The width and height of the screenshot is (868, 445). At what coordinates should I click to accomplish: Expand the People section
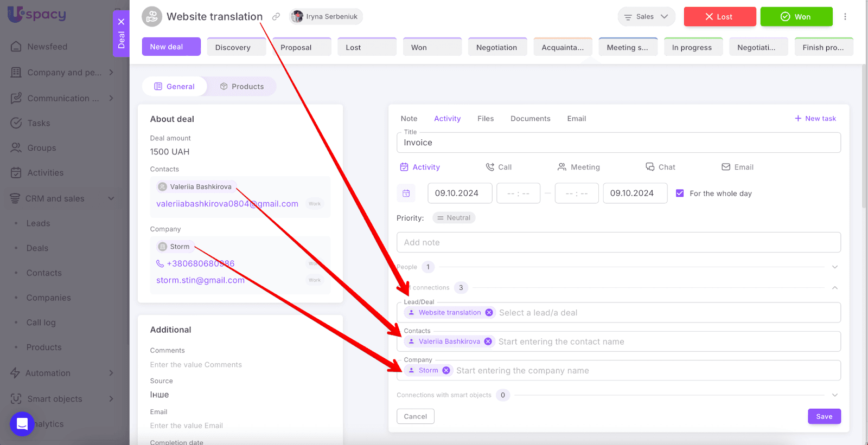point(835,267)
